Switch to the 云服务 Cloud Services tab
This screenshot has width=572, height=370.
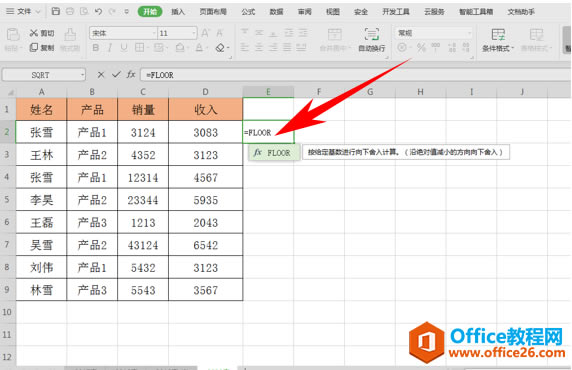[434, 12]
